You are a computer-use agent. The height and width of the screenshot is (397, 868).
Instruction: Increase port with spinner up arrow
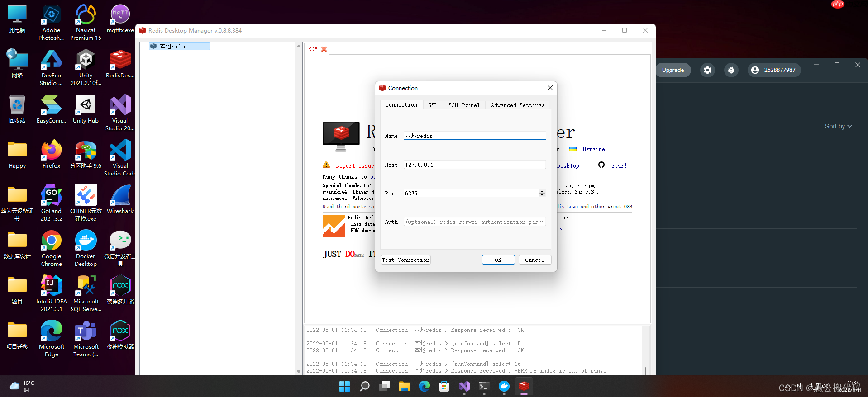(542, 191)
